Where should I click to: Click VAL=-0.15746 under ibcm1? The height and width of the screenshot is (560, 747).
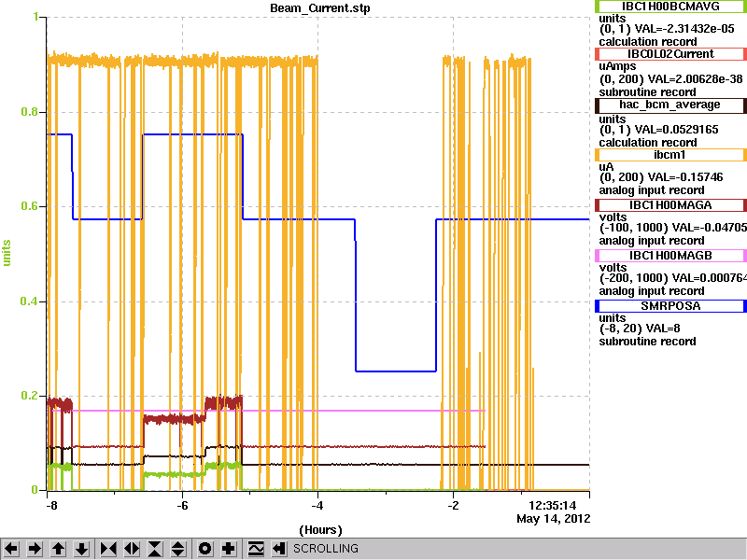tap(685, 177)
